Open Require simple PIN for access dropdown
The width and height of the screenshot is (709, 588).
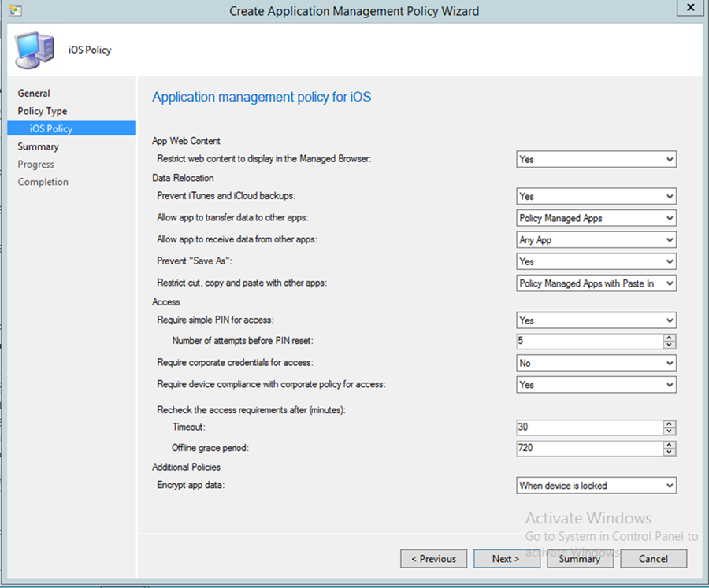[x=596, y=320]
